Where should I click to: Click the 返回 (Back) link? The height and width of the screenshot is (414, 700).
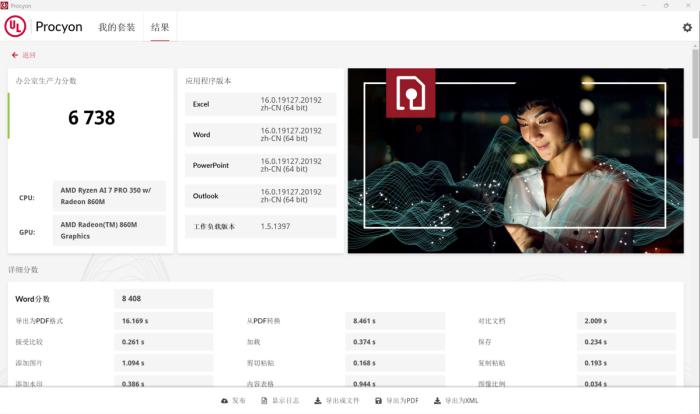[x=29, y=55]
